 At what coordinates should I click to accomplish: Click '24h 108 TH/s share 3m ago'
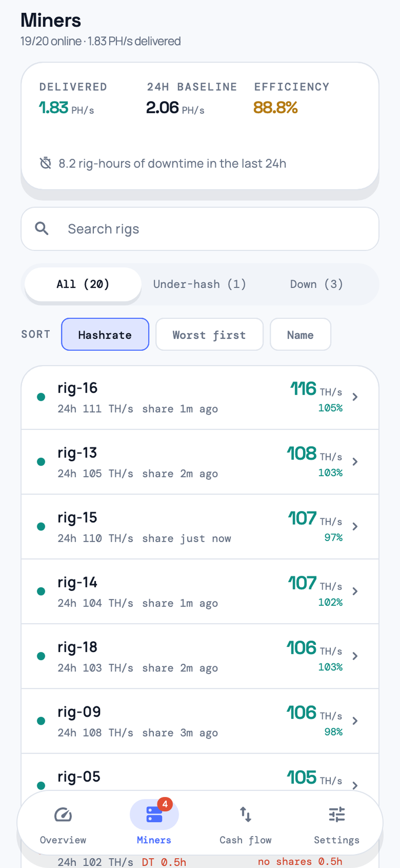click(138, 733)
